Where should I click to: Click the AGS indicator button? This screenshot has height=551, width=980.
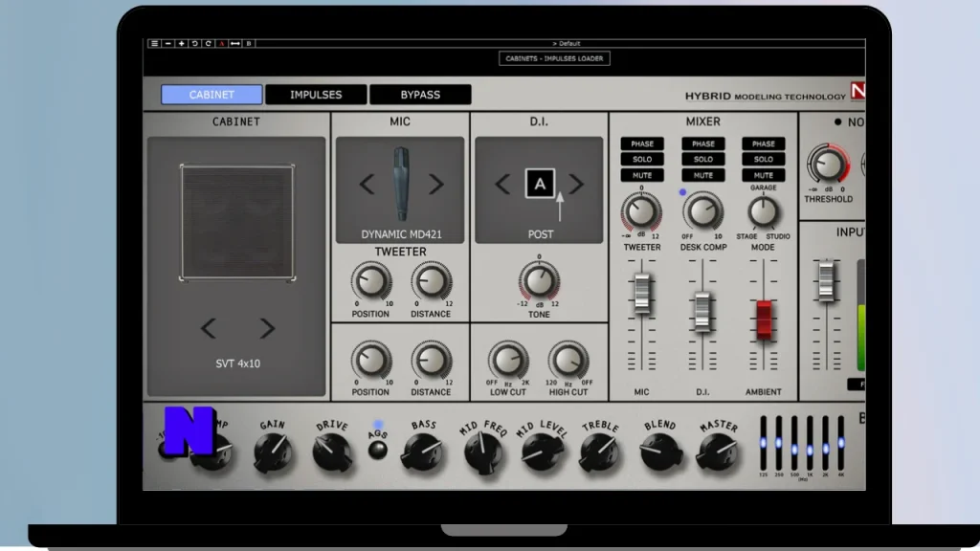377,450
